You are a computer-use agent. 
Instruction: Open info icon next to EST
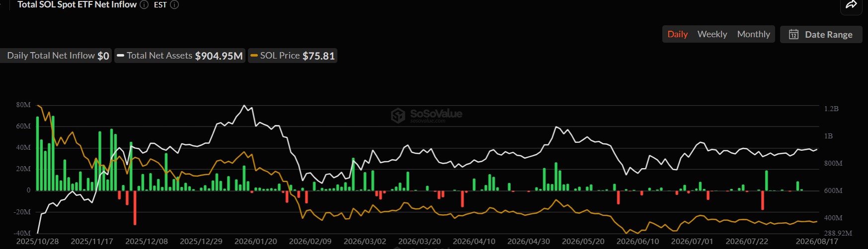click(x=174, y=4)
